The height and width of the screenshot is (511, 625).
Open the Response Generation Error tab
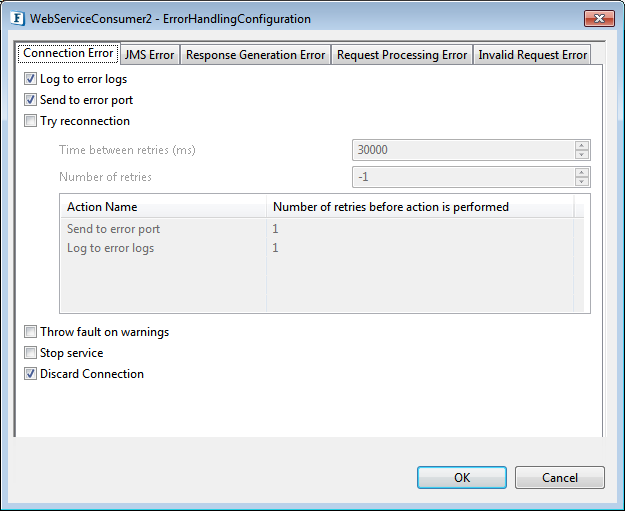[256, 55]
